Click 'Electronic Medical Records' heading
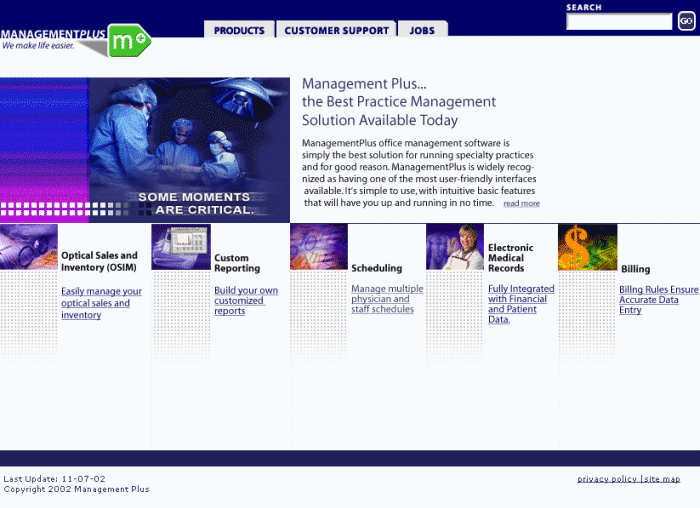Viewport: 700px width, 508px height. pyautogui.click(x=511, y=258)
